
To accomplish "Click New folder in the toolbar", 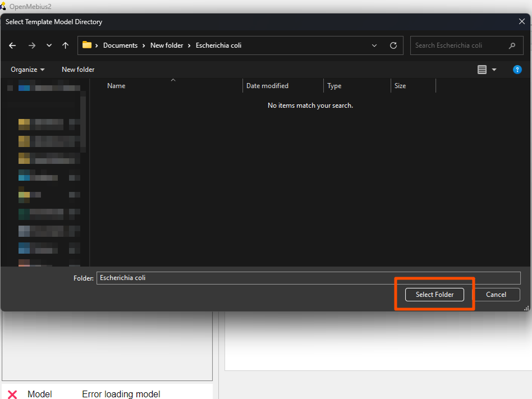I will [x=77, y=69].
